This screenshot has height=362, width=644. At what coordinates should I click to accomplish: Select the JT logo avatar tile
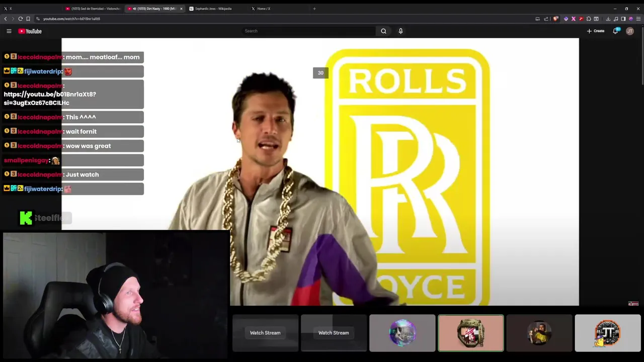click(x=608, y=333)
